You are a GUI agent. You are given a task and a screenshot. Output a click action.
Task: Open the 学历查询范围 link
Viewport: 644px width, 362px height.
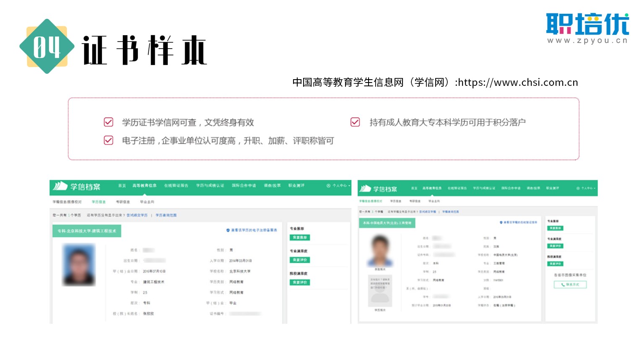[x=166, y=215]
